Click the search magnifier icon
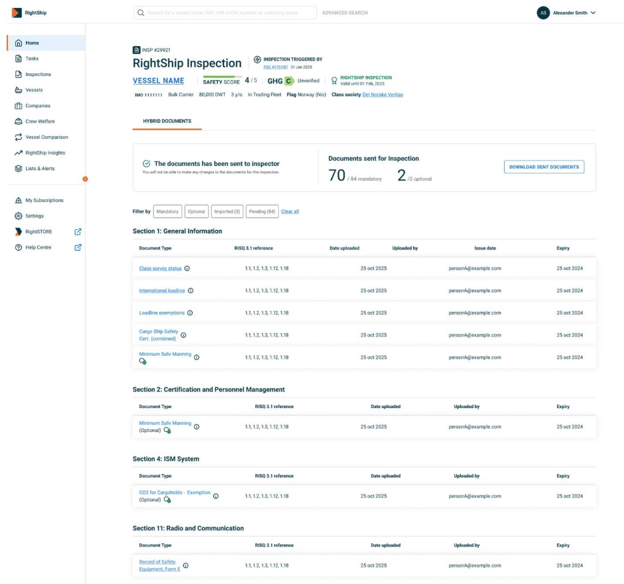Image resolution: width=624 pixels, height=584 pixels. [141, 13]
